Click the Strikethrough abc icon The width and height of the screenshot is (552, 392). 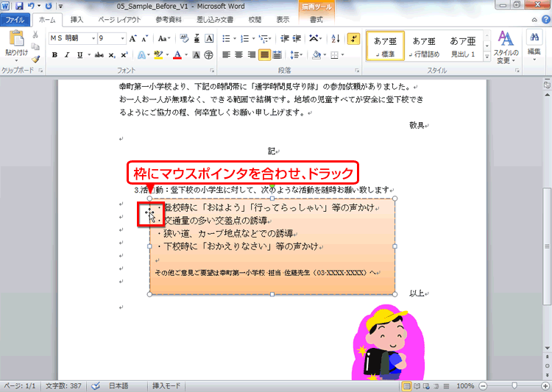[99, 55]
